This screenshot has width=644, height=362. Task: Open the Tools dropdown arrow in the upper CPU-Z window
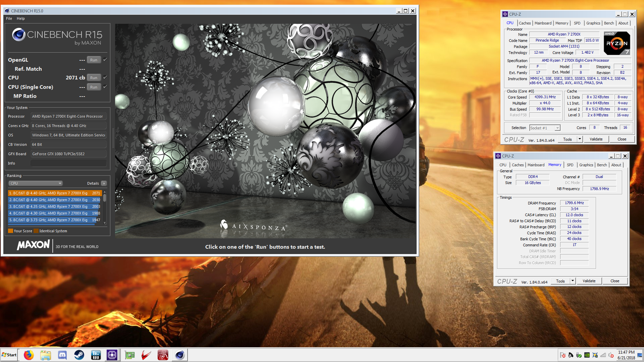point(579,139)
